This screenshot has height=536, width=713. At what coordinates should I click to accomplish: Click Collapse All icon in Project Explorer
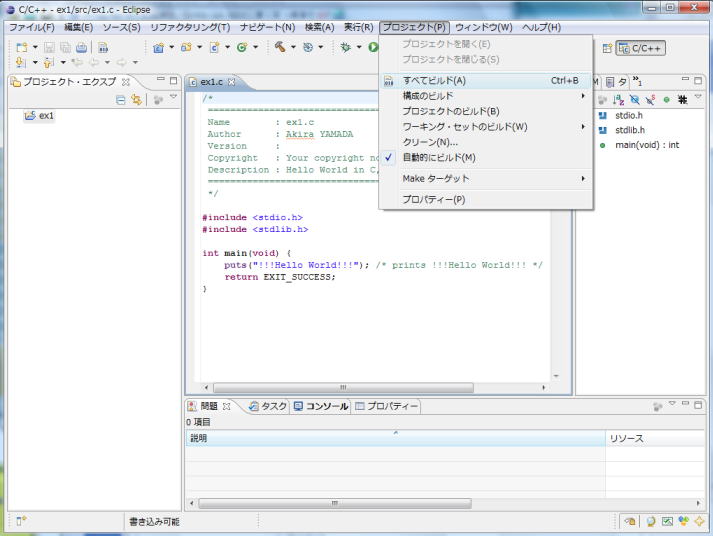[x=121, y=101]
